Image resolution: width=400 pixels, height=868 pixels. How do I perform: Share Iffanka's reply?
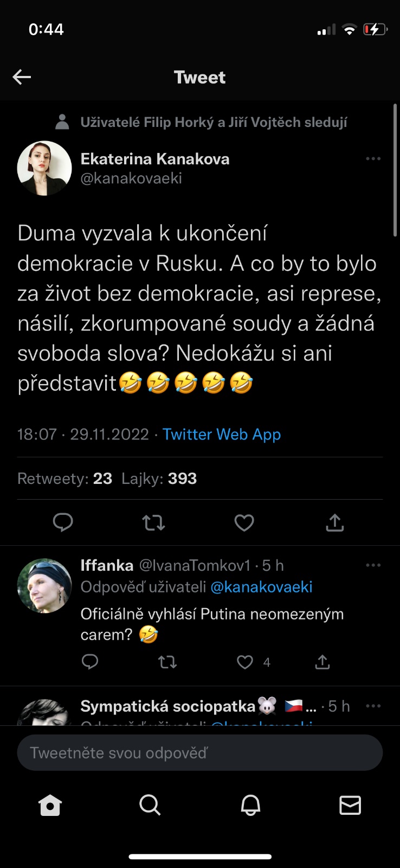[x=322, y=662]
